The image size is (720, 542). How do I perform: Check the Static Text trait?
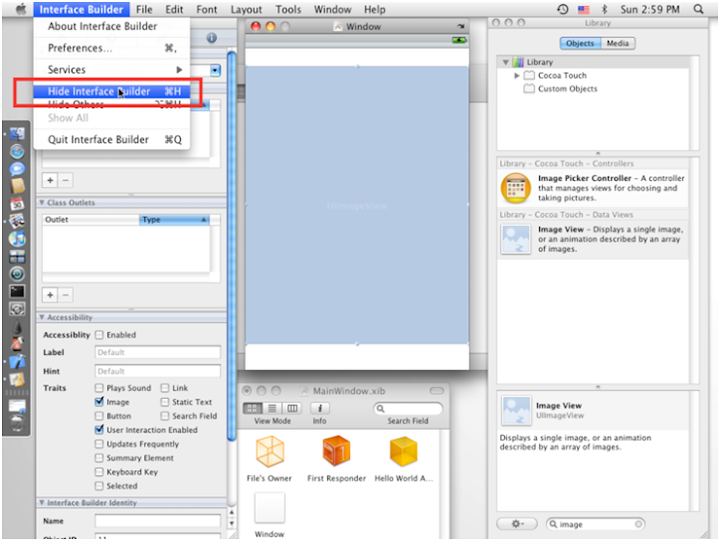(165, 402)
